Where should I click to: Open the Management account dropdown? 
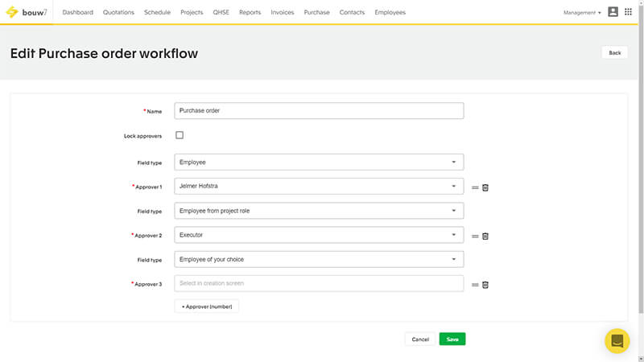[582, 13]
